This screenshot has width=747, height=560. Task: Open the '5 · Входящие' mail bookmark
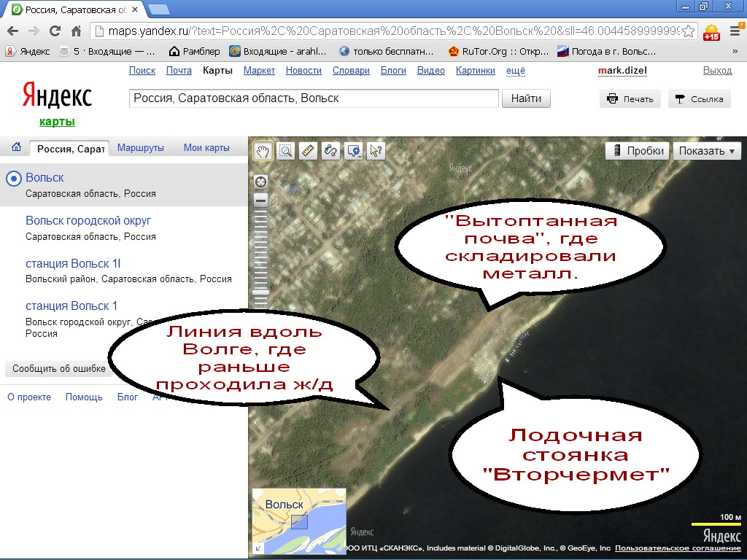coord(107,52)
